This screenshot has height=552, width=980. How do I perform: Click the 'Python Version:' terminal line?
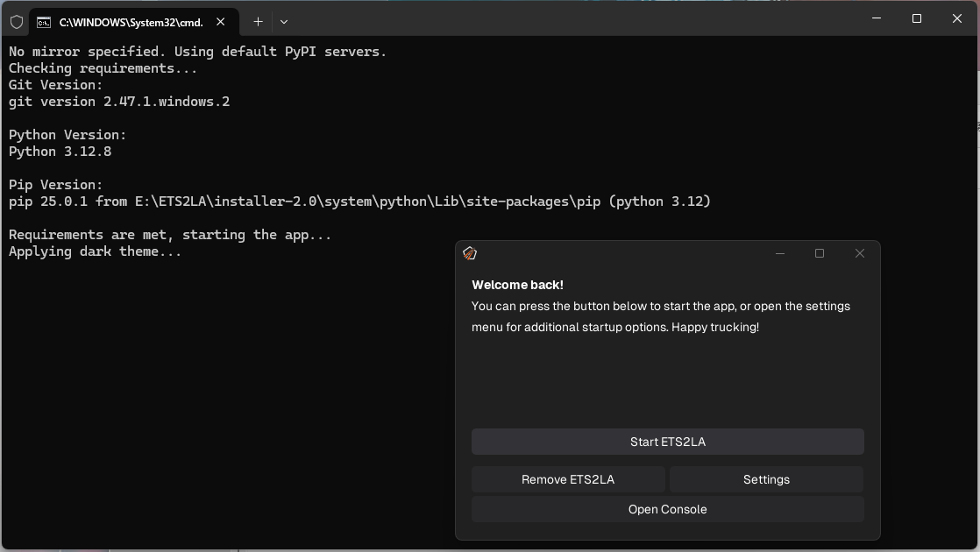point(67,135)
